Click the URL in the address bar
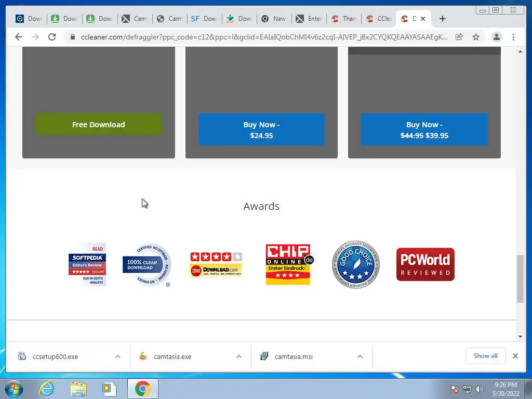The width and height of the screenshot is (532, 399). point(264,37)
